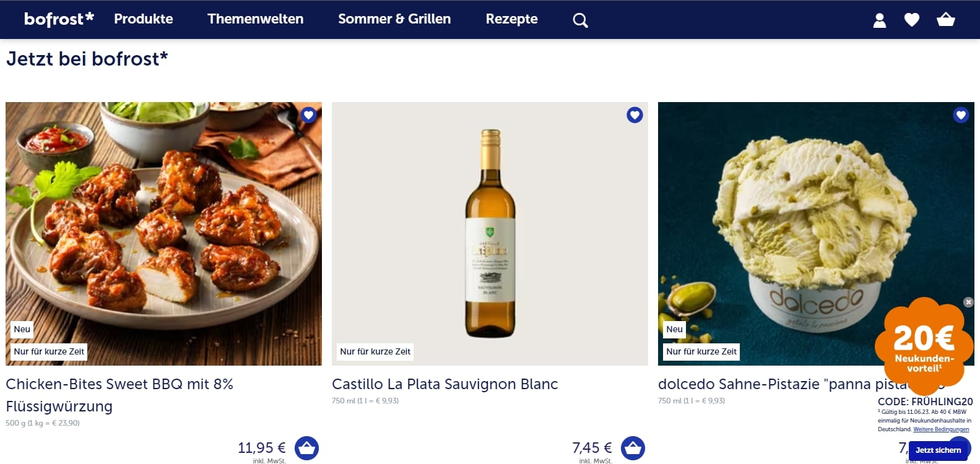The width and height of the screenshot is (980, 464).
Task: Open the user account icon
Action: coord(879,20)
